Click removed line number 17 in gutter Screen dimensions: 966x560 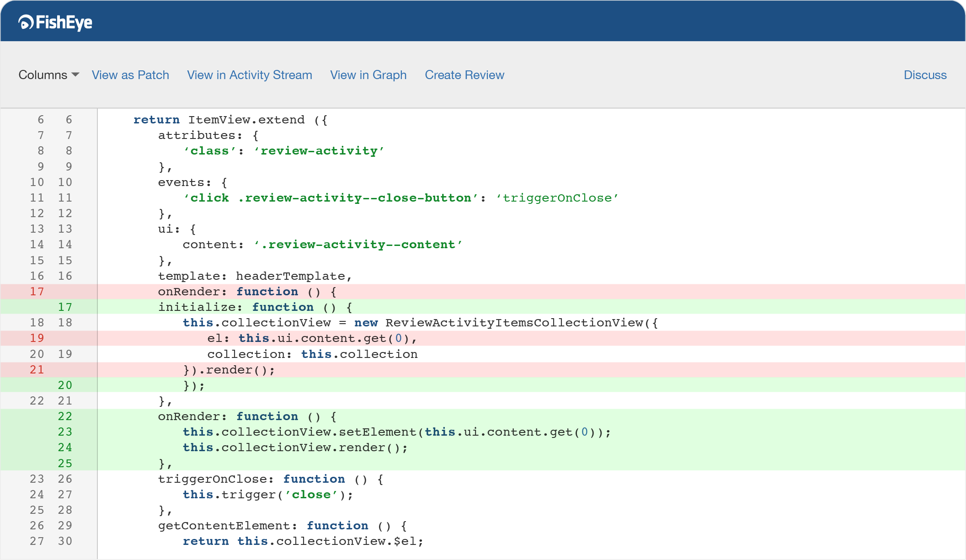(x=37, y=292)
